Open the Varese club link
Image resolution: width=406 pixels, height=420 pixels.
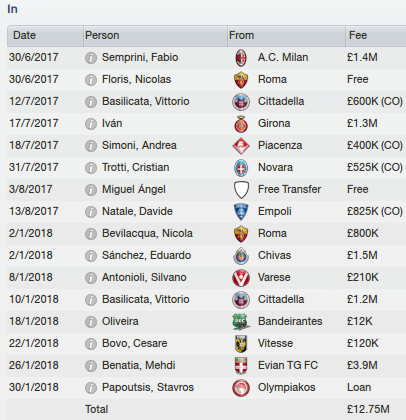[274, 277]
